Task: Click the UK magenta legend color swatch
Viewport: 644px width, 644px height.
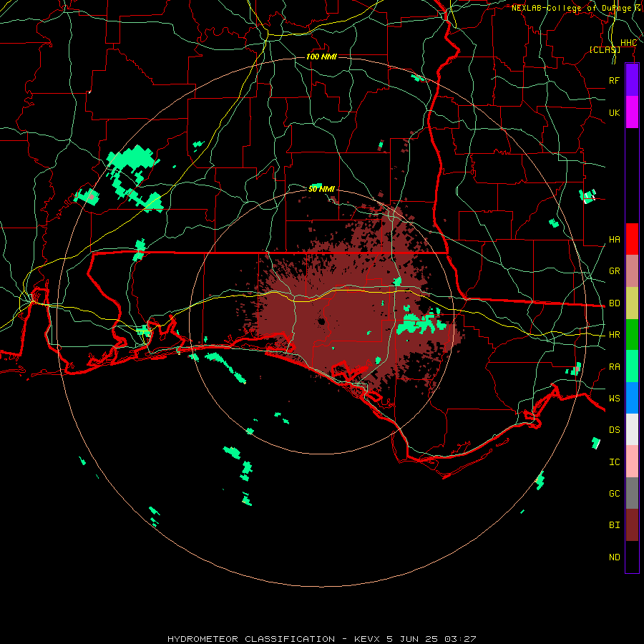Action: tap(632, 112)
